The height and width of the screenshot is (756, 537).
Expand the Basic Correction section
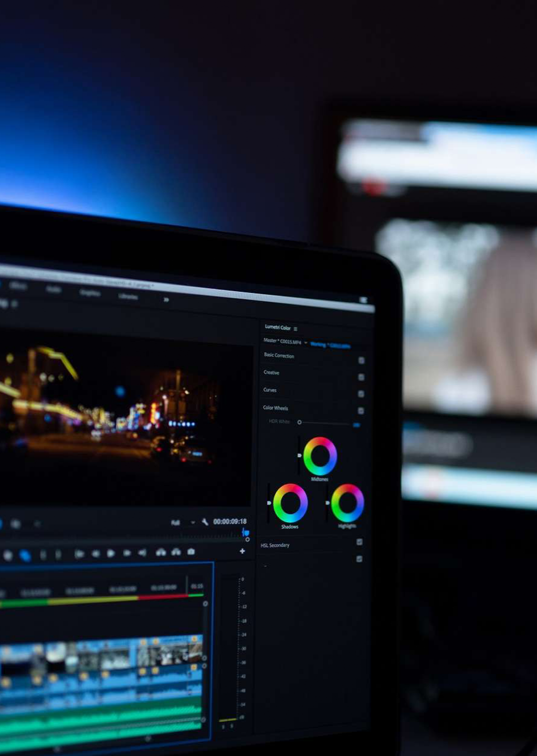tap(279, 355)
